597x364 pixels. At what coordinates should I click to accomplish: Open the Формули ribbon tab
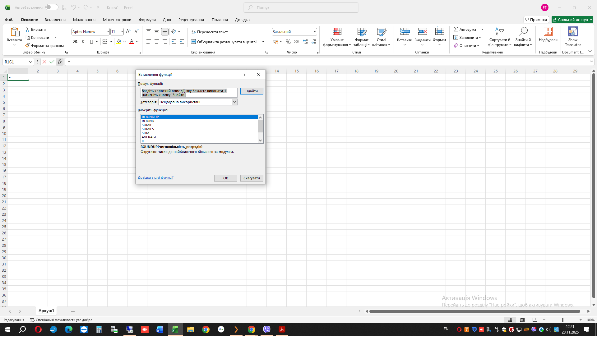click(x=147, y=20)
